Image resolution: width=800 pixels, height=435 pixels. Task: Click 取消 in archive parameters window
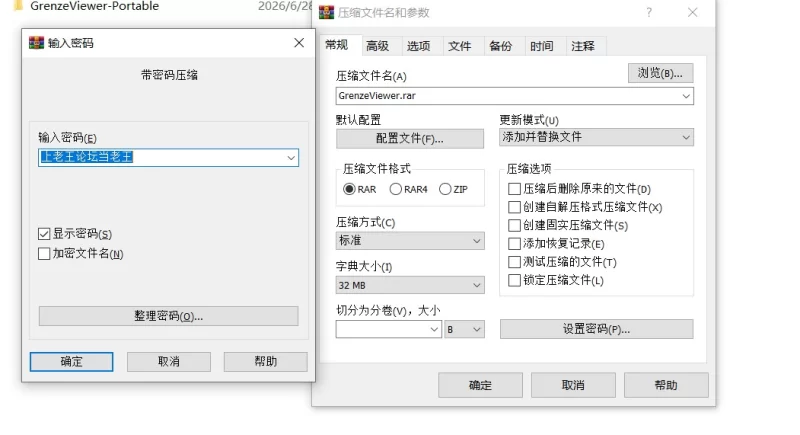(573, 385)
